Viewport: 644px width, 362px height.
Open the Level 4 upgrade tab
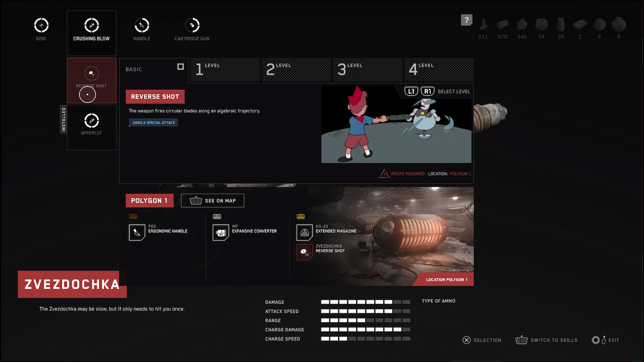(439, 69)
